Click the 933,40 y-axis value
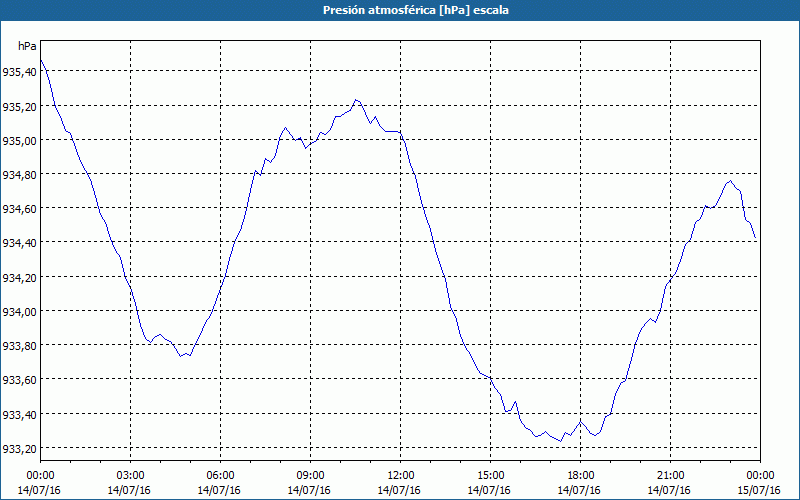800x500 pixels. click(19, 414)
